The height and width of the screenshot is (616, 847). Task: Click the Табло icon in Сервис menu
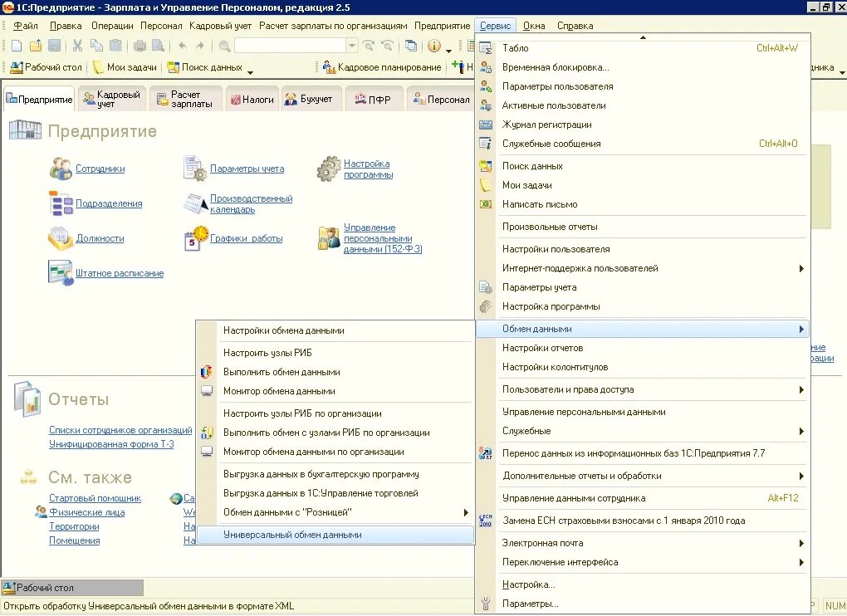pyautogui.click(x=486, y=48)
